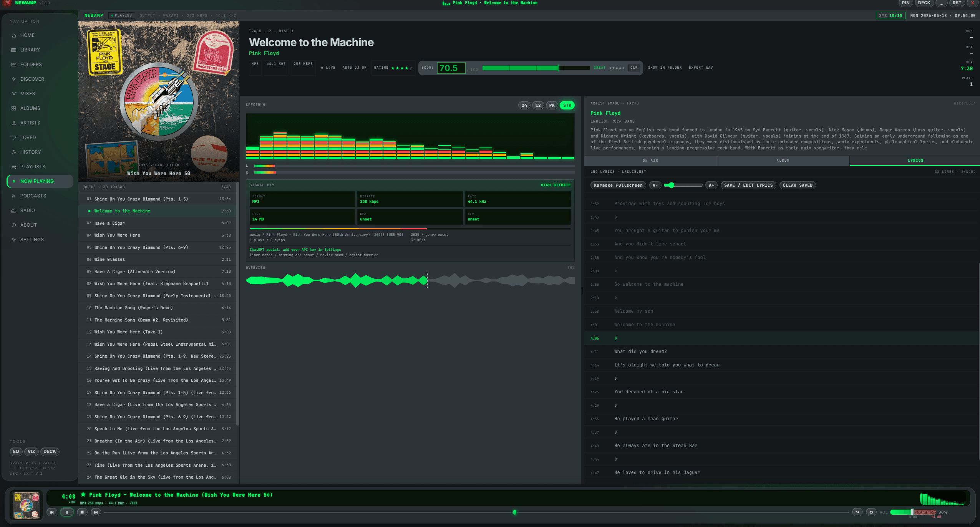
Task: Click the star beside the player title
Action: (x=83, y=495)
